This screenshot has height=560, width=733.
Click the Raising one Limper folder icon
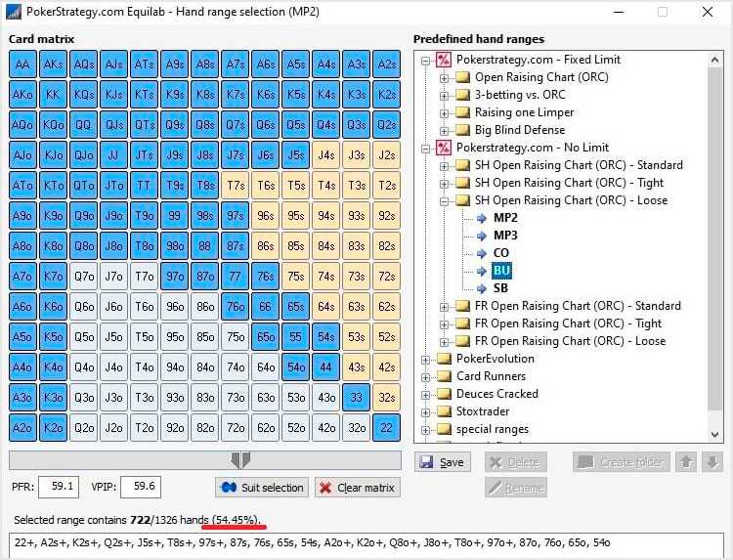[x=462, y=112]
